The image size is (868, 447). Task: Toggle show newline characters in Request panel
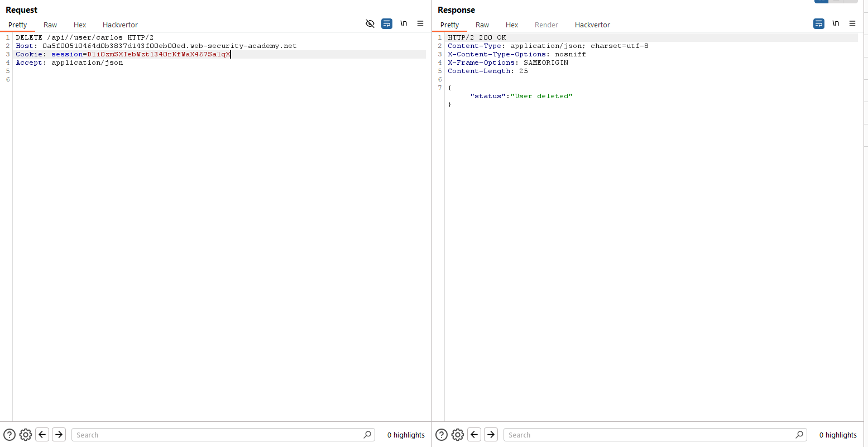(x=404, y=23)
